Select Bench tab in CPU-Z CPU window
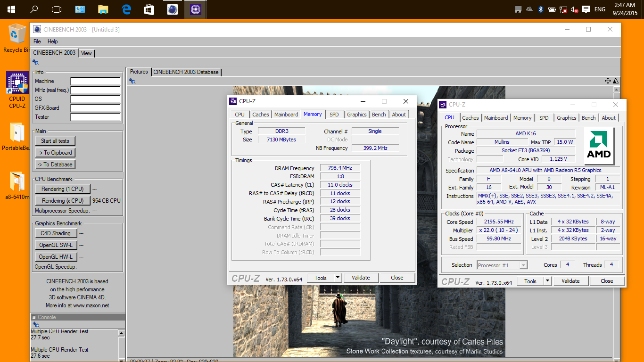 (588, 118)
